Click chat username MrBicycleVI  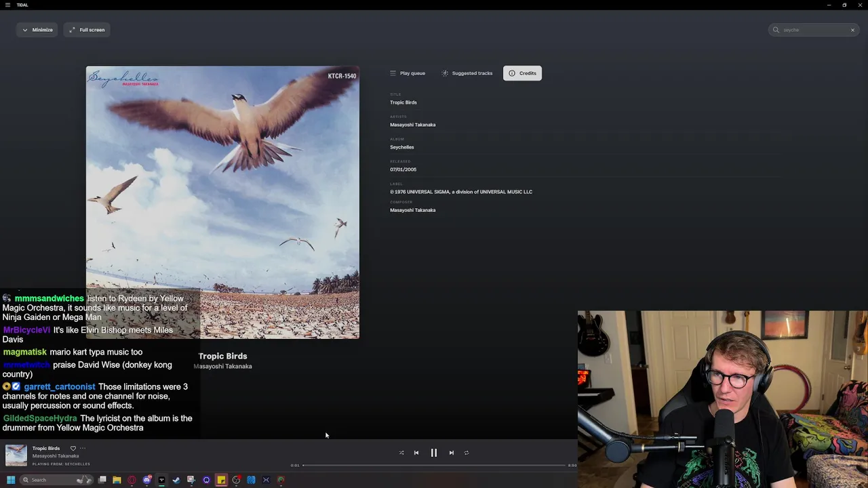pyautogui.click(x=26, y=330)
